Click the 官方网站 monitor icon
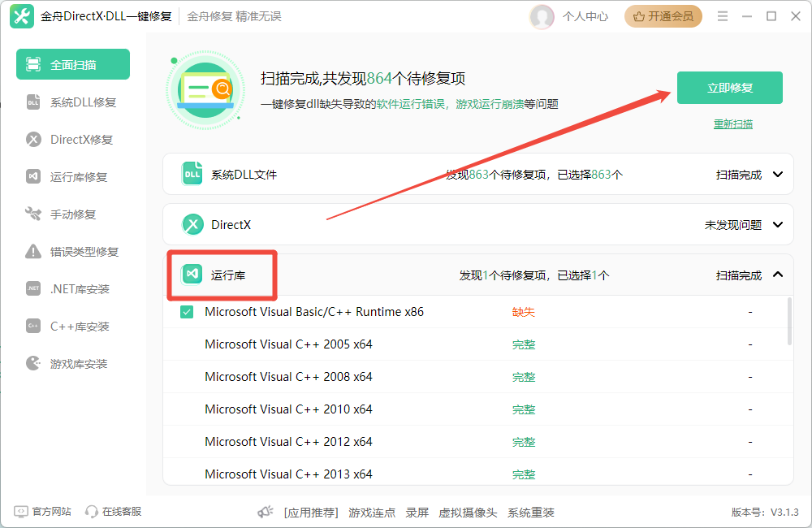Screen dimensions: 812x528 [x=21, y=512]
